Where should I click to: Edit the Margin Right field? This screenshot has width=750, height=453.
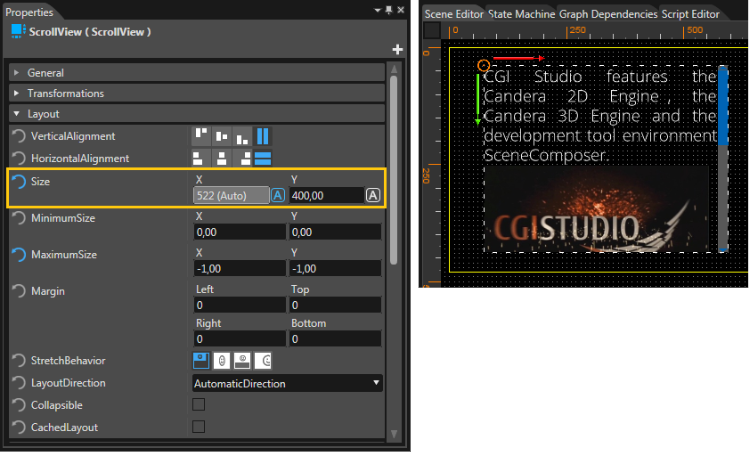(239, 339)
